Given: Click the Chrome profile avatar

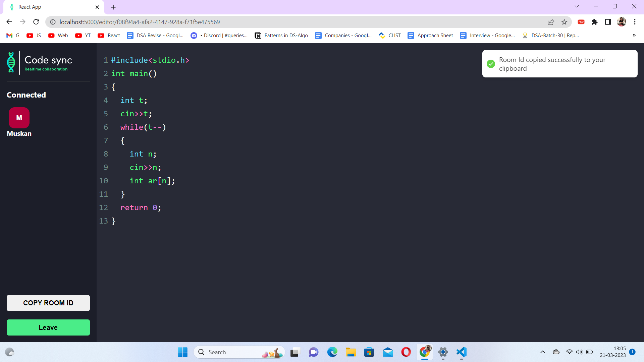Looking at the screenshot, I should (622, 22).
